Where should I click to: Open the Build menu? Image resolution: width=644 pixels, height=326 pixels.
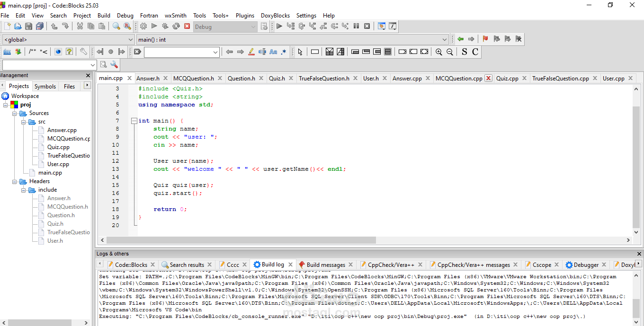coord(104,15)
